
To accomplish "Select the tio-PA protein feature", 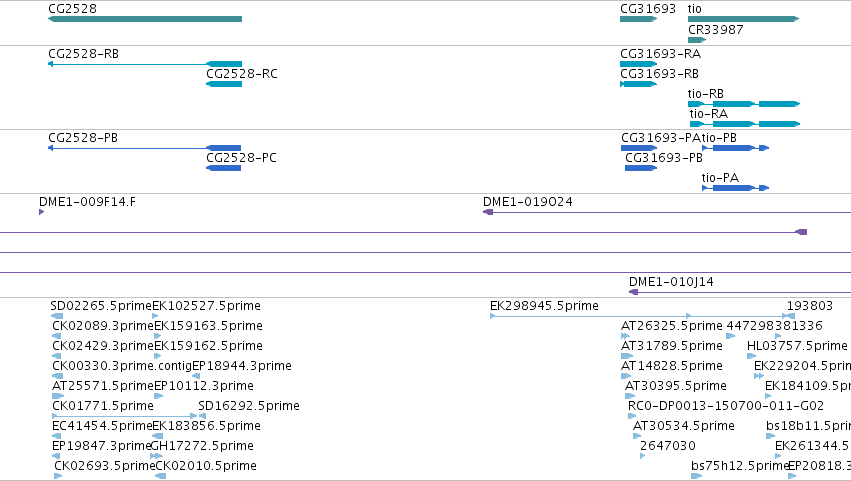I will point(735,188).
